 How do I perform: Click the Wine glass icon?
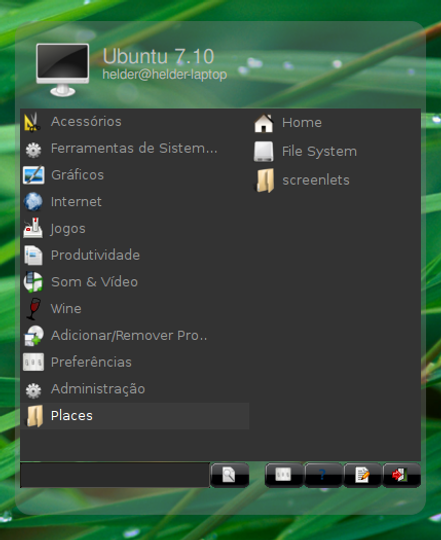point(34,309)
